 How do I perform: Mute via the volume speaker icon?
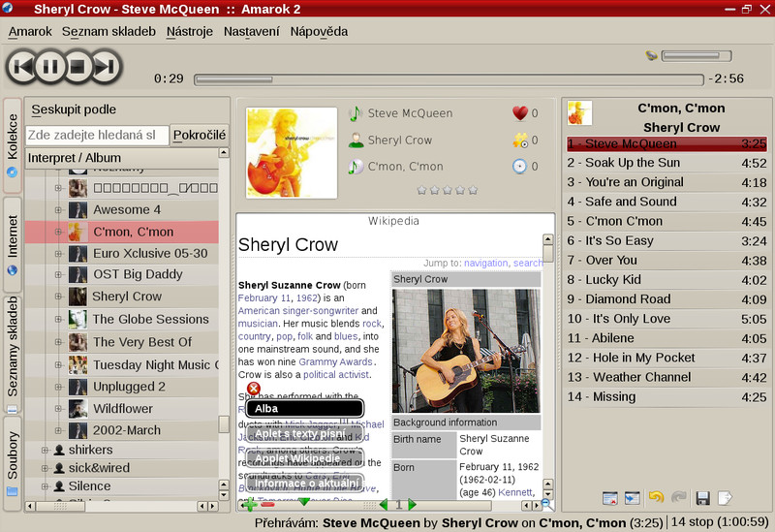651,55
